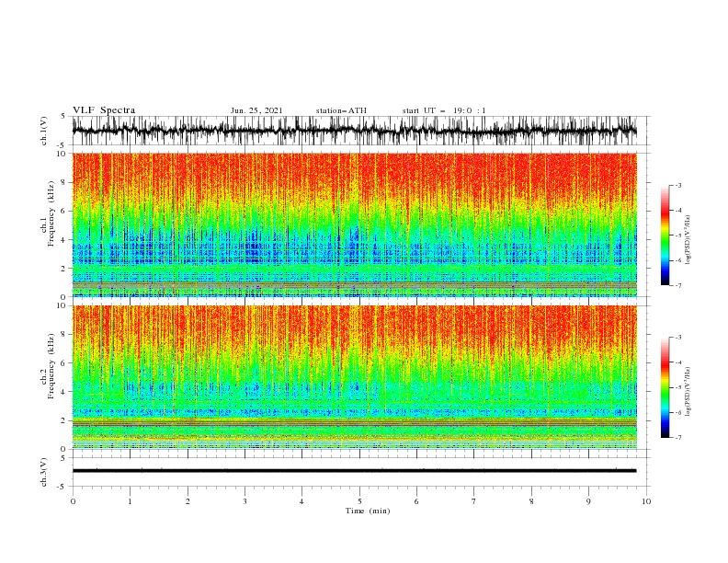Click the 4 kHz tick on ch.2 frequency axis
This screenshot has width=728, height=563.
tap(64, 392)
